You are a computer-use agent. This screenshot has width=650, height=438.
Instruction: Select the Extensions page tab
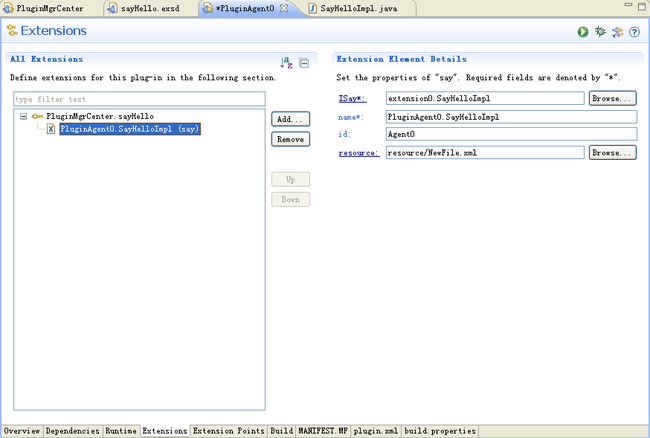point(165,431)
